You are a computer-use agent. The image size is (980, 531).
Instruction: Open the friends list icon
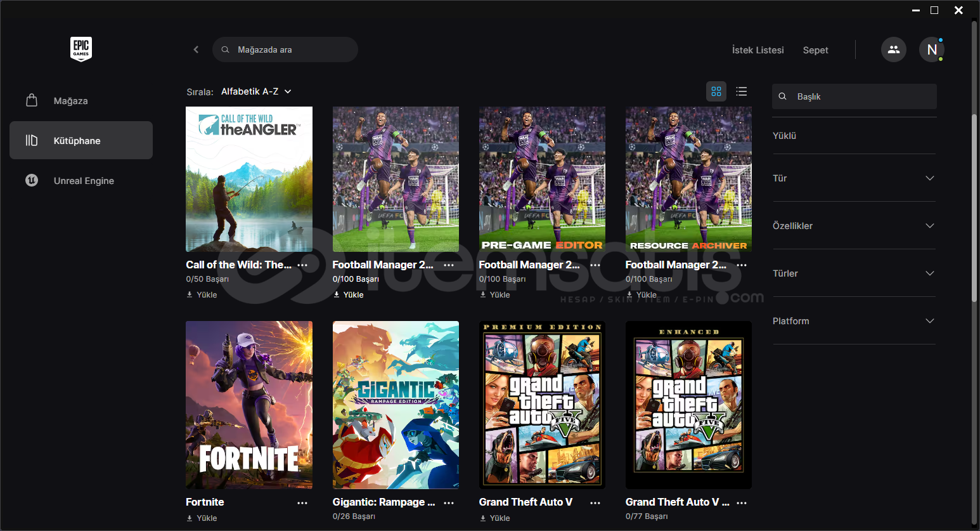[x=894, y=49]
